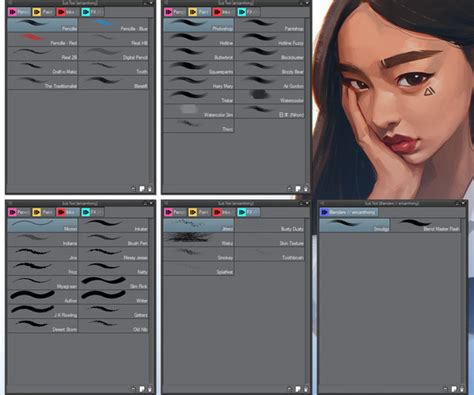The height and width of the screenshot is (395, 474).
Task: Choose the Blockbuster paint brush
Action: click(x=270, y=54)
